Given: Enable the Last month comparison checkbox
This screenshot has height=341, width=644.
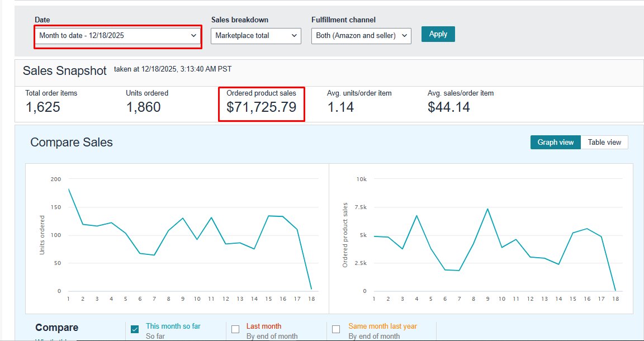Looking at the screenshot, I should (235, 329).
